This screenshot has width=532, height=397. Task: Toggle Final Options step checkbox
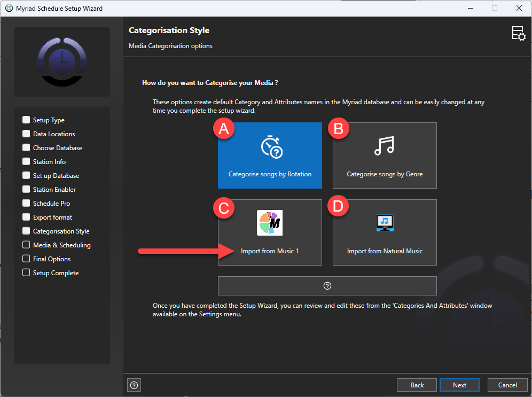tap(26, 259)
